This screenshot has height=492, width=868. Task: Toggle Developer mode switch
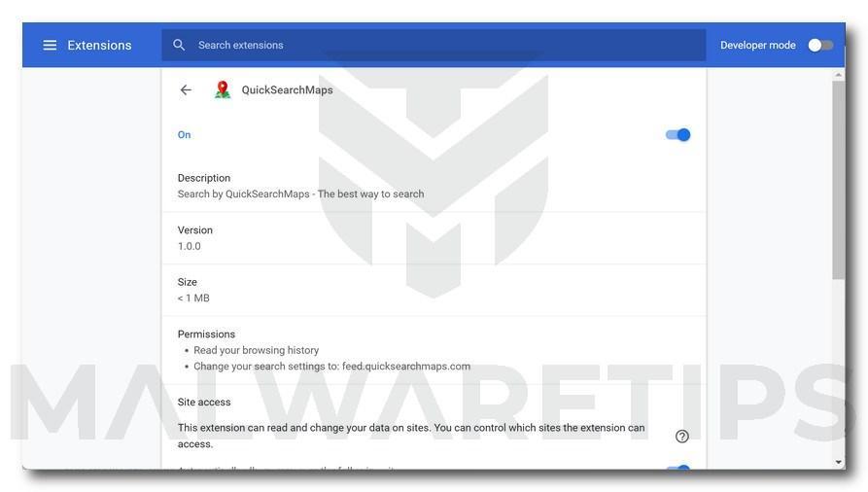pos(820,46)
